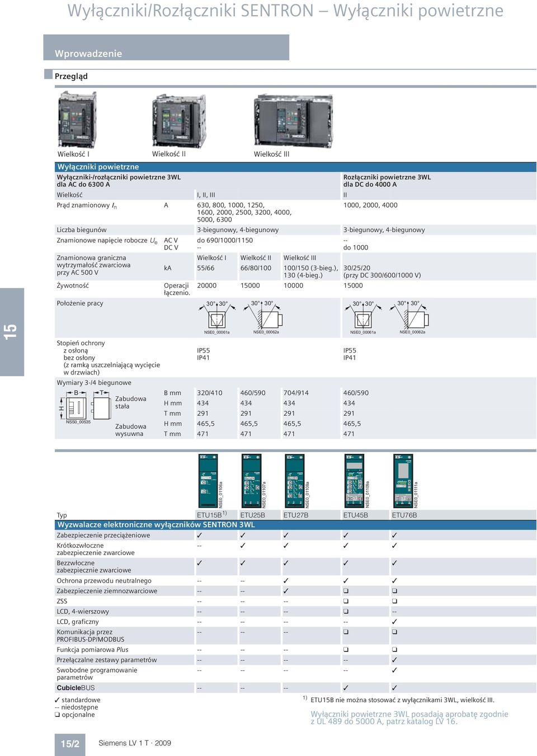Click the niedostępne legend entry
This screenshot has height=756, width=537.
click(76, 707)
